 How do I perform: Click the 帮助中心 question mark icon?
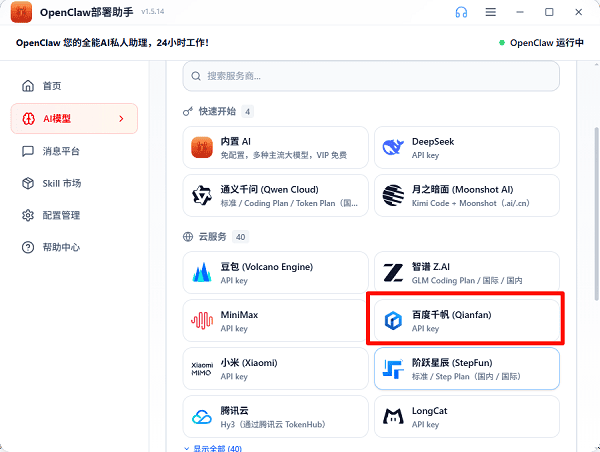tap(28, 247)
